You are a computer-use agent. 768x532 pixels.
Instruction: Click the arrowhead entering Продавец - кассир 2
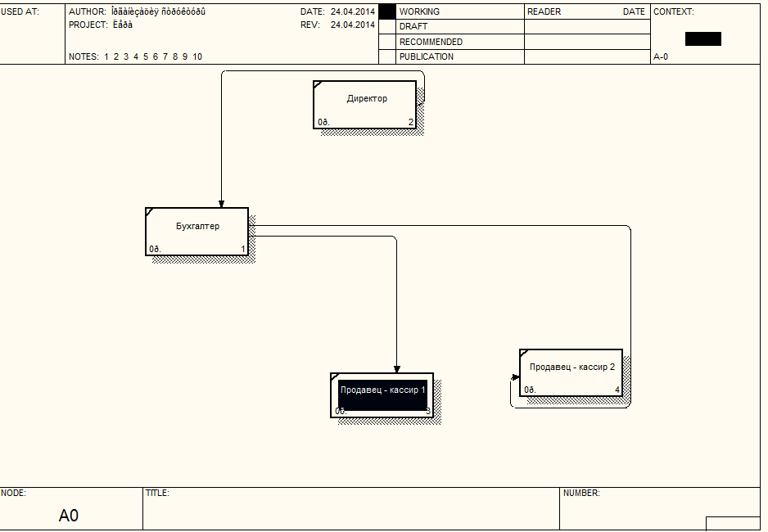(x=516, y=376)
